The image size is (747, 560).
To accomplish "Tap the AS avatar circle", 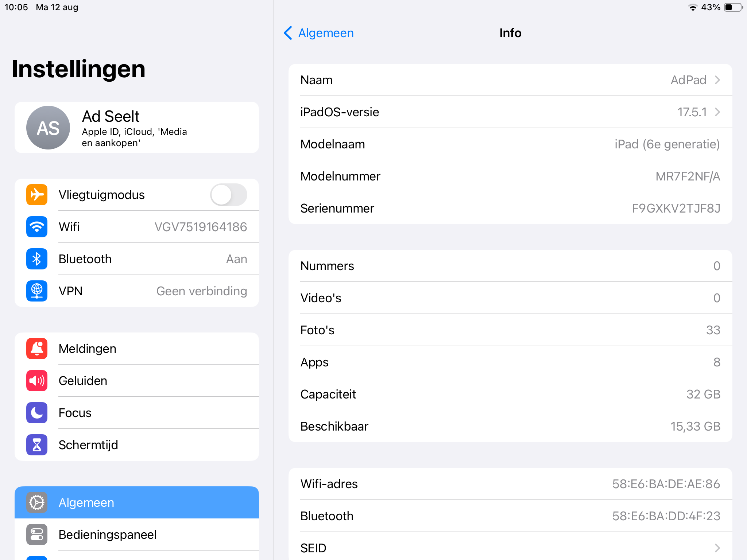I will point(48,128).
